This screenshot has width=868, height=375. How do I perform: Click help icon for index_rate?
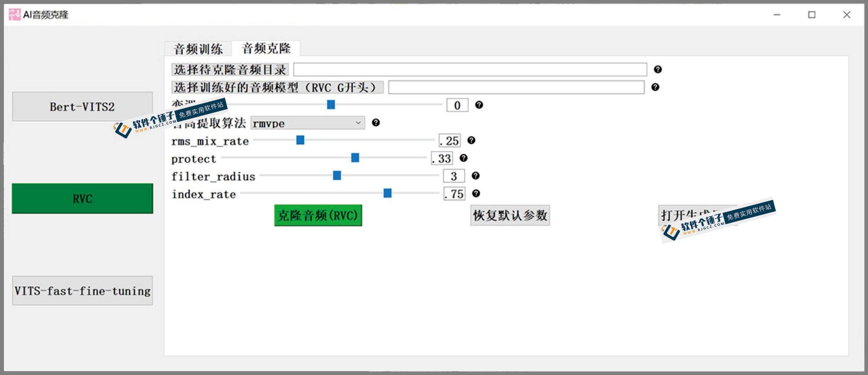[476, 194]
